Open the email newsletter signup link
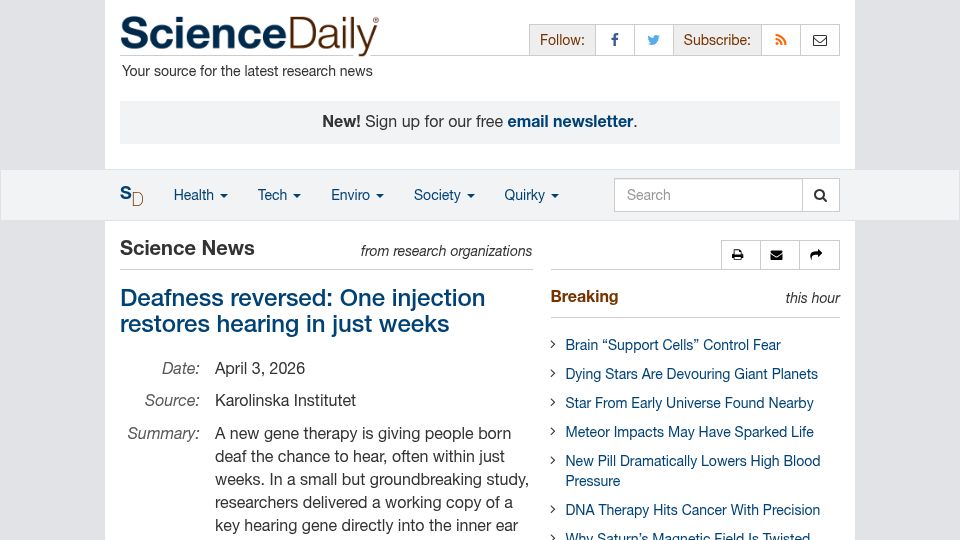 [570, 121]
